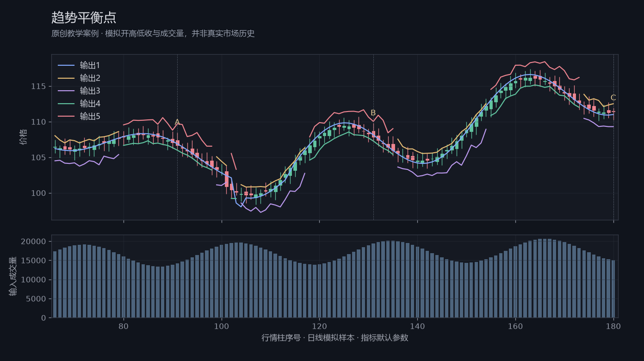Viewport: 644px width, 361px height.
Task: Select the 20000 volume axis tick
Action: [x=34, y=242]
